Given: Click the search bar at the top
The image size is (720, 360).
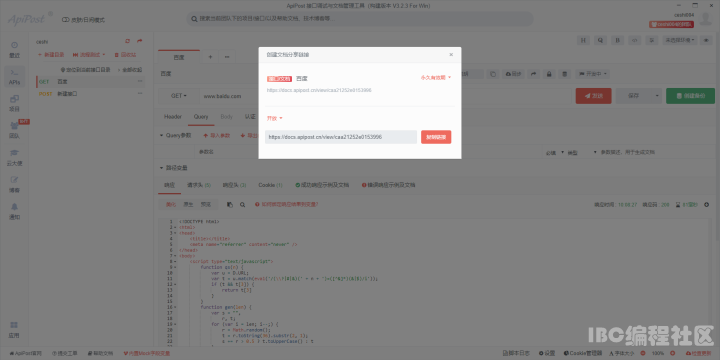Looking at the screenshot, I should 360,19.
